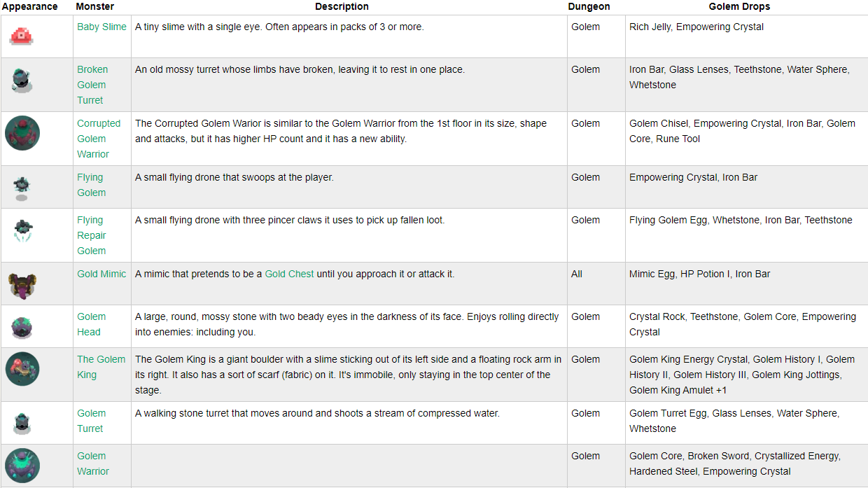Open the Corrupted Golem Warrior portrait image
868x488 pixels.
click(x=22, y=133)
